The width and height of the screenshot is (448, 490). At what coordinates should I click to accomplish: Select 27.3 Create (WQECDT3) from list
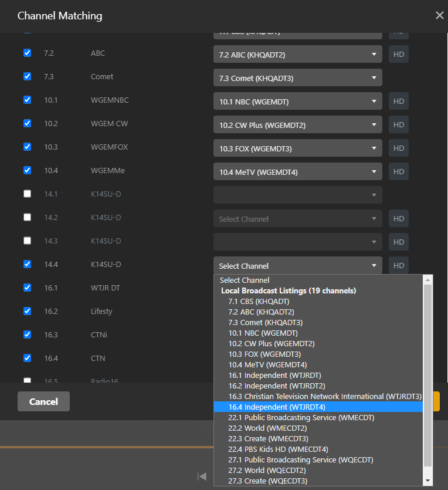[x=318, y=481]
